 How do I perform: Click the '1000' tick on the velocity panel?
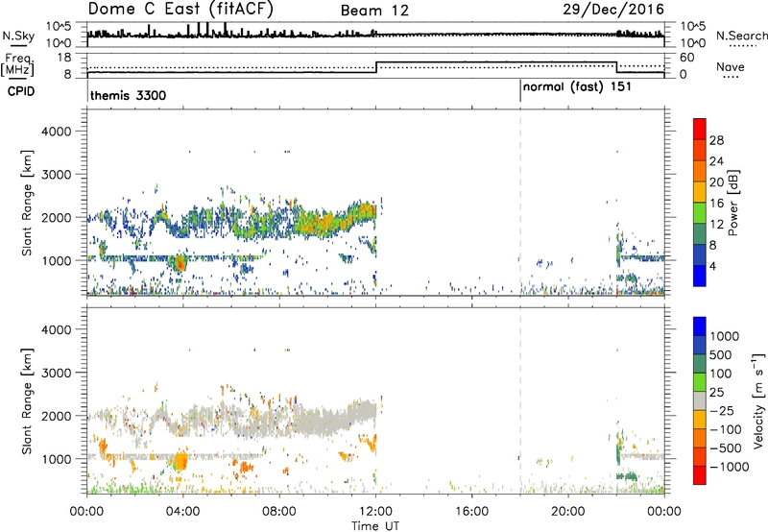(x=57, y=459)
